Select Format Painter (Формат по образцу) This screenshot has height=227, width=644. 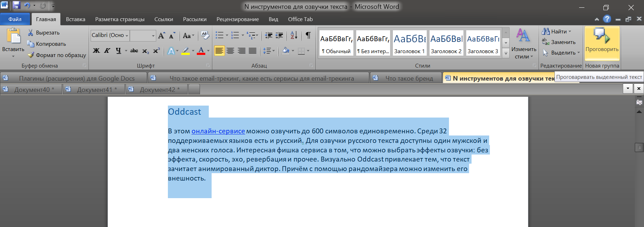point(57,55)
